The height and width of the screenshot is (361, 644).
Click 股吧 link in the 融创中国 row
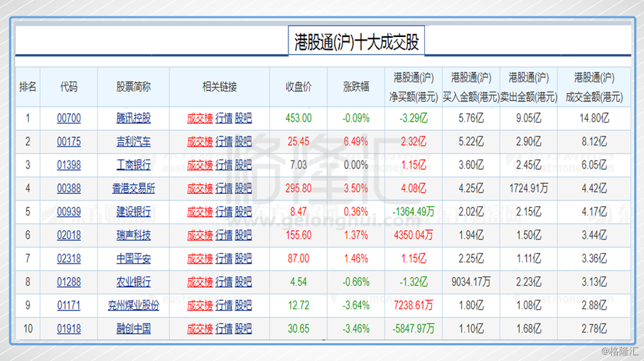243,329
